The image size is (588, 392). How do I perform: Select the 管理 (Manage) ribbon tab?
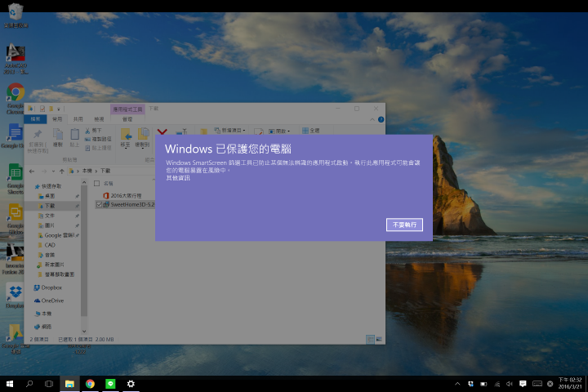127,119
